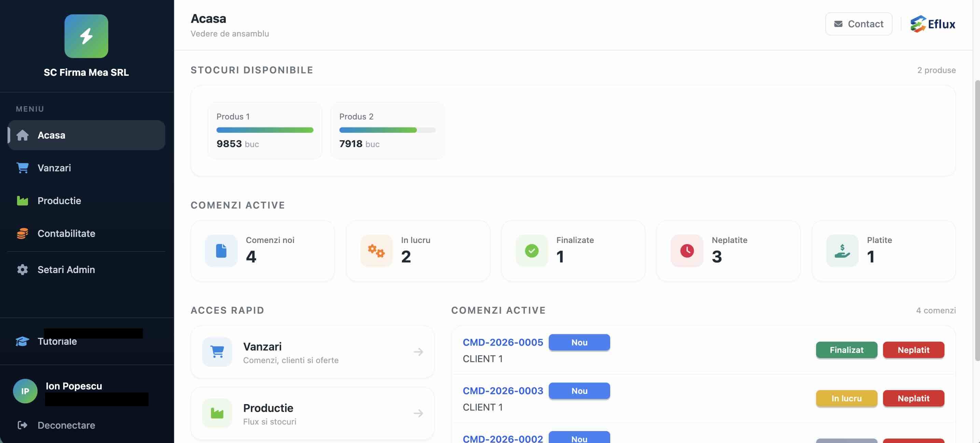The width and height of the screenshot is (980, 443).
Task: Click the home icon beside Acasa
Action: [23, 135]
